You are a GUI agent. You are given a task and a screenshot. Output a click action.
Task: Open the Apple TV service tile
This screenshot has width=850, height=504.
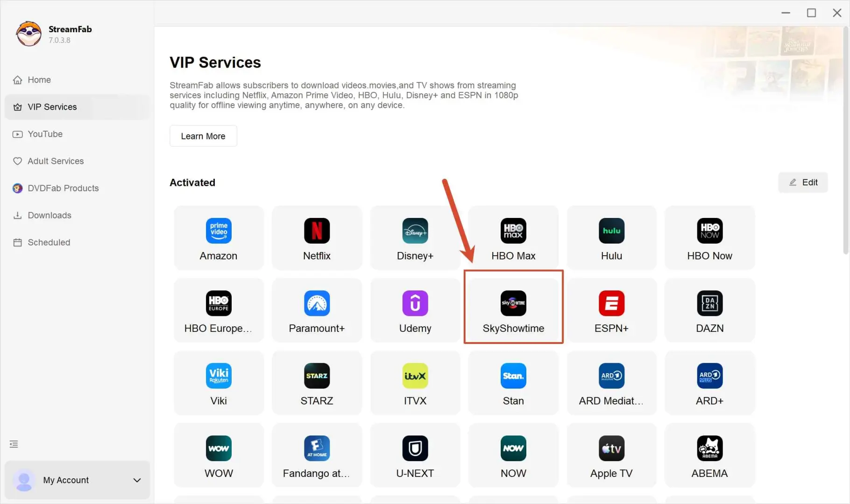[x=611, y=455]
